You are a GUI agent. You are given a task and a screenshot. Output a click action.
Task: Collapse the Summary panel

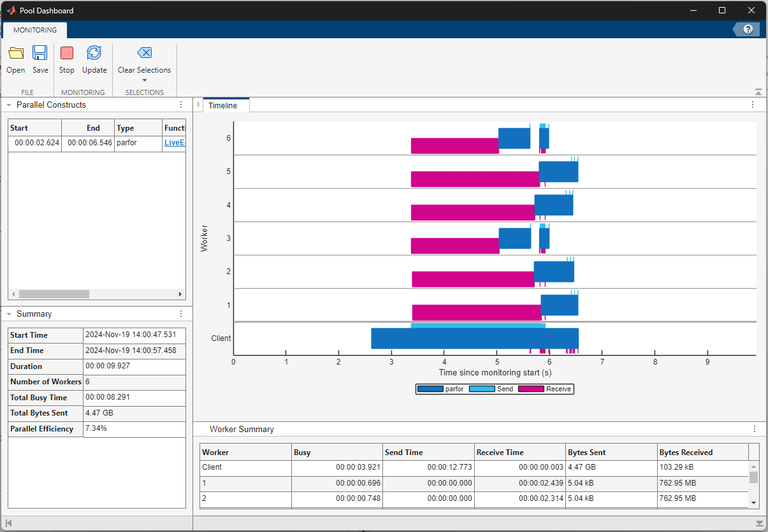(9, 314)
